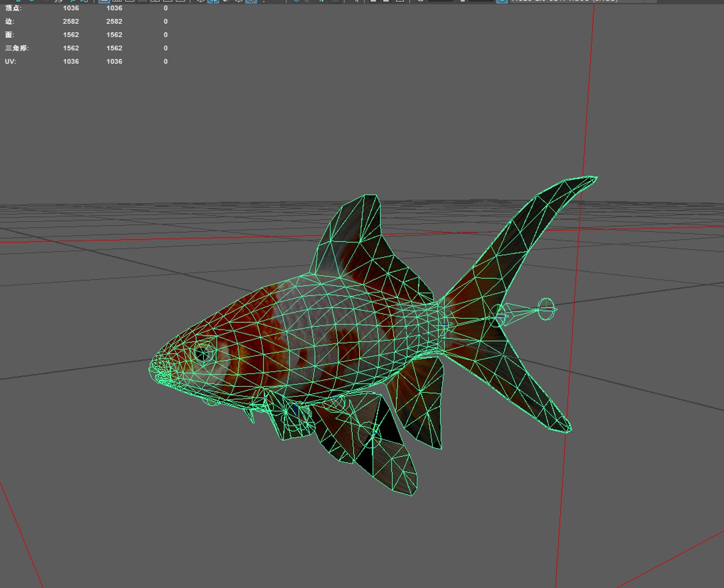Click the circular joint handle behind the tail
The width and height of the screenshot is (724, 588).
pos(546,309)
